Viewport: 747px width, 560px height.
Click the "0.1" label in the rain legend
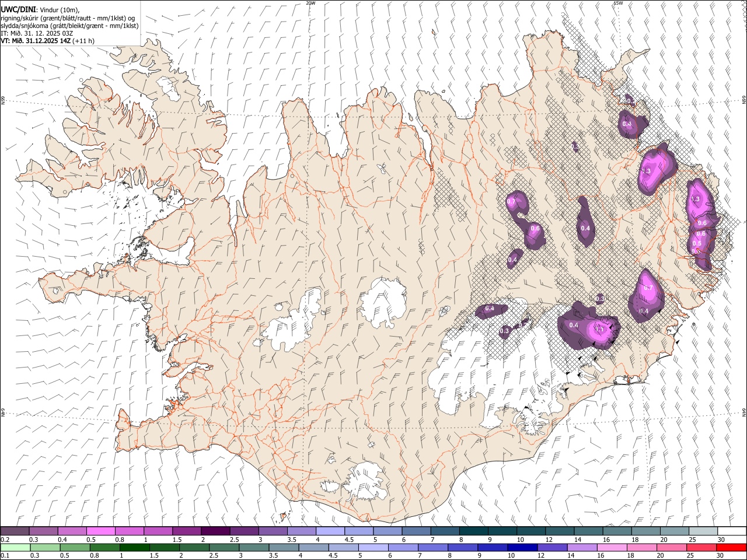[x=5, y=556]
